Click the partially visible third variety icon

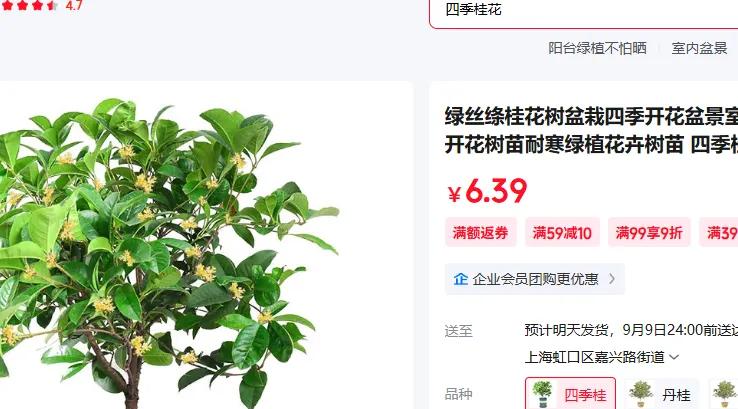click(725, 394)
